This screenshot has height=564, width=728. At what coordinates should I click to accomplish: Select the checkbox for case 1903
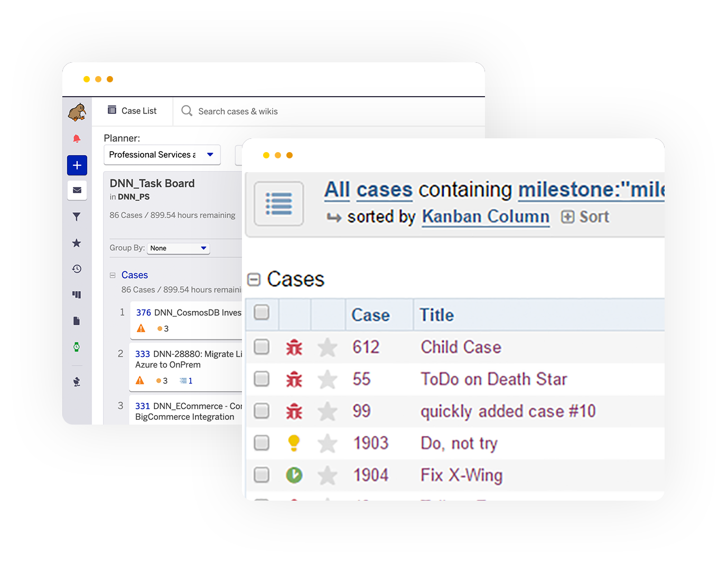point(262,443)
